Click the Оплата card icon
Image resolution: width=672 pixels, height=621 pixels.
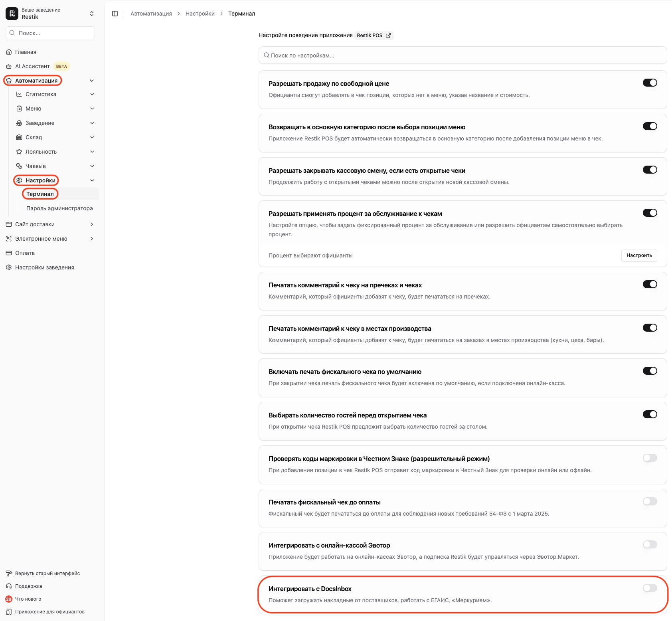(9, 253)
